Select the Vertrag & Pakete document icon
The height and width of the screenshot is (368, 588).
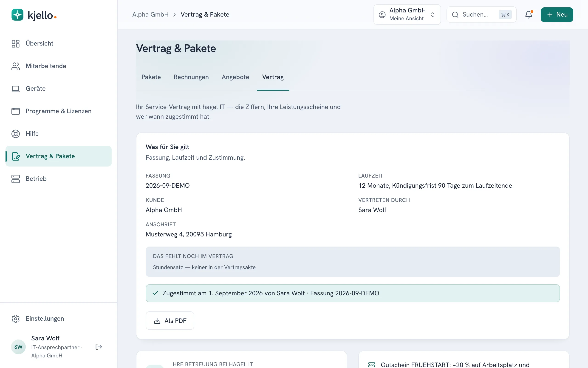click(16, 156)
